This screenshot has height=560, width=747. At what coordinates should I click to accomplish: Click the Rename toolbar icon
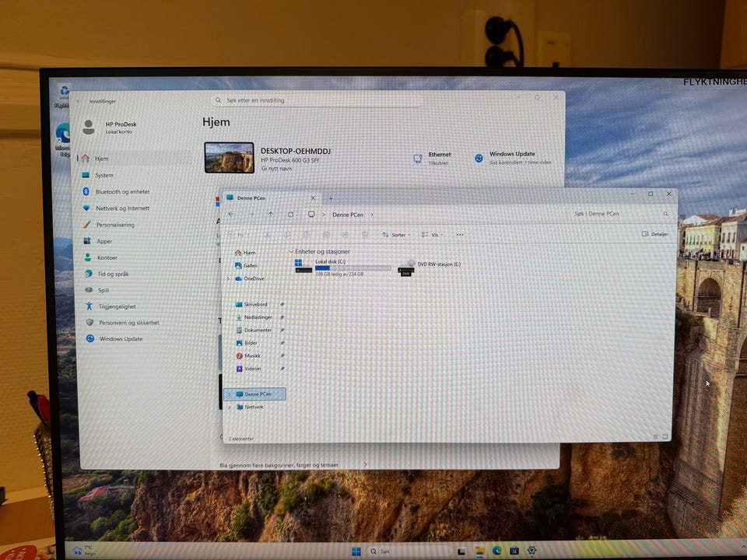click(x=326, y=234)
